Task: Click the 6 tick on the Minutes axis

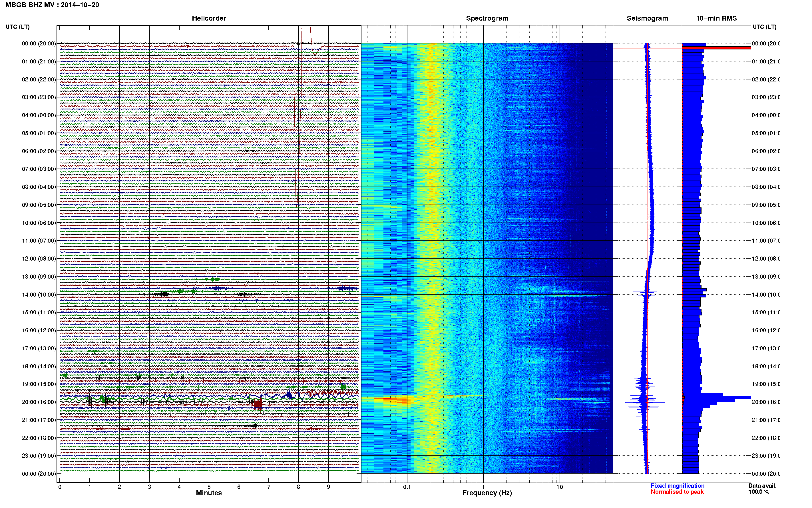Action: pos(239,487)
